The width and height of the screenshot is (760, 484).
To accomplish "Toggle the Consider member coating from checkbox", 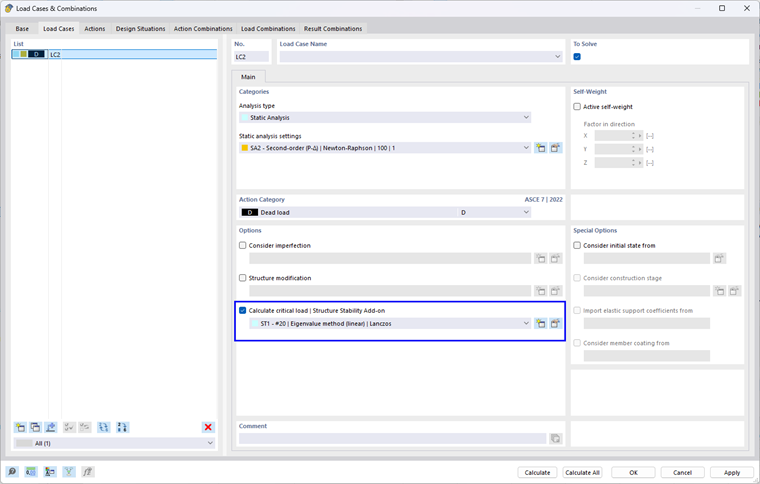I will (577, 343).
